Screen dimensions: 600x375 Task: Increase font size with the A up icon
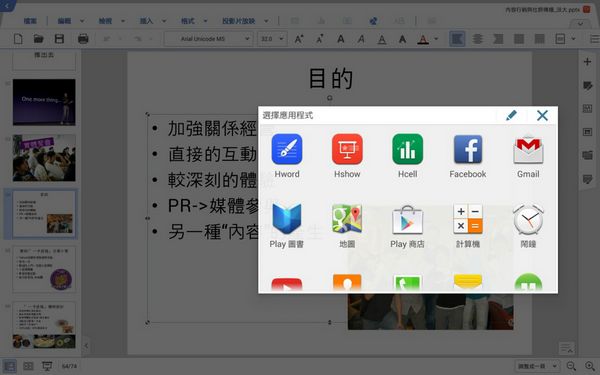click(299, 39)
